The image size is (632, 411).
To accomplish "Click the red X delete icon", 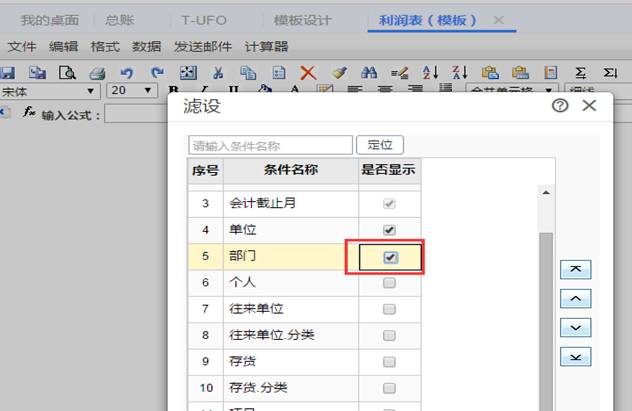I will pyautogui.click(x=308, y=73).
